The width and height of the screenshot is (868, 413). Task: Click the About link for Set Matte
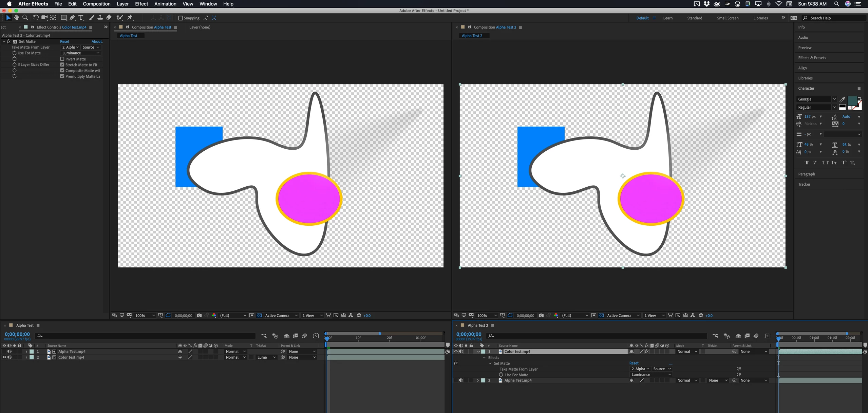[x=97, y=41]
